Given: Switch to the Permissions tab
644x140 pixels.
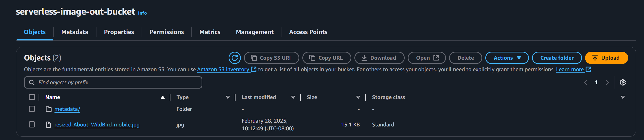Looking at the screenshot, I should click(167, 32).
